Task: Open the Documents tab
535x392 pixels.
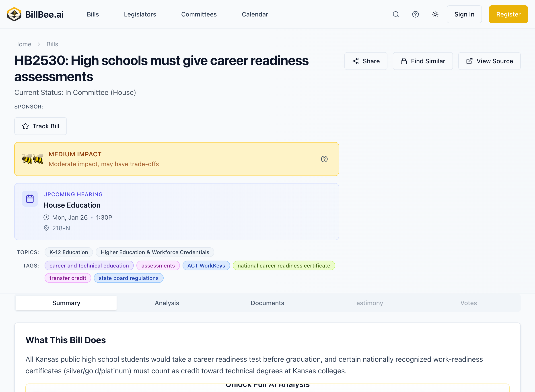Action: coord(267,303)
